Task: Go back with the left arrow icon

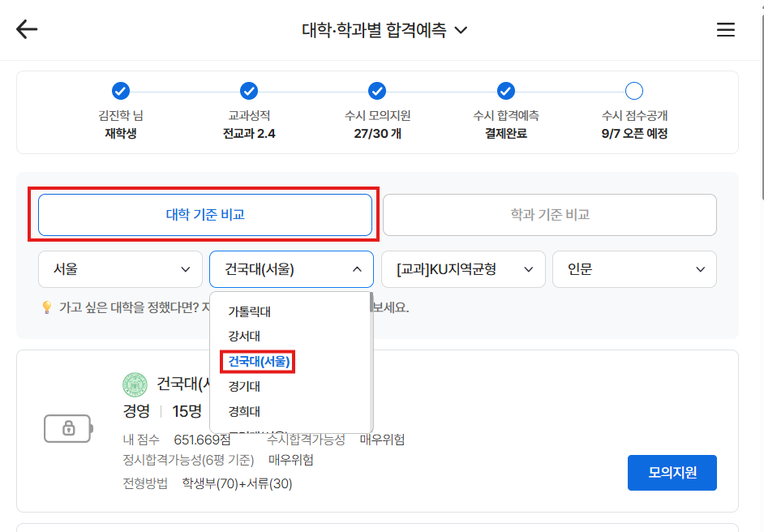Action: [x=26, y=29]
